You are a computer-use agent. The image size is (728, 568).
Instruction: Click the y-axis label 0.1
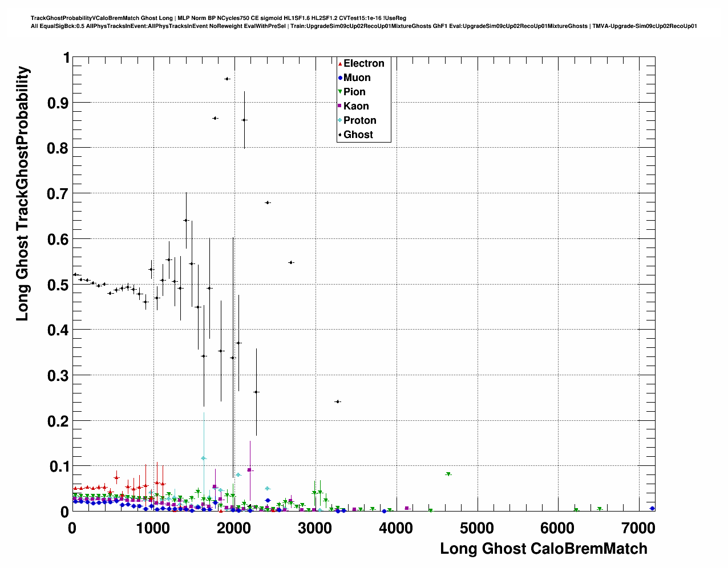[59, 466]
